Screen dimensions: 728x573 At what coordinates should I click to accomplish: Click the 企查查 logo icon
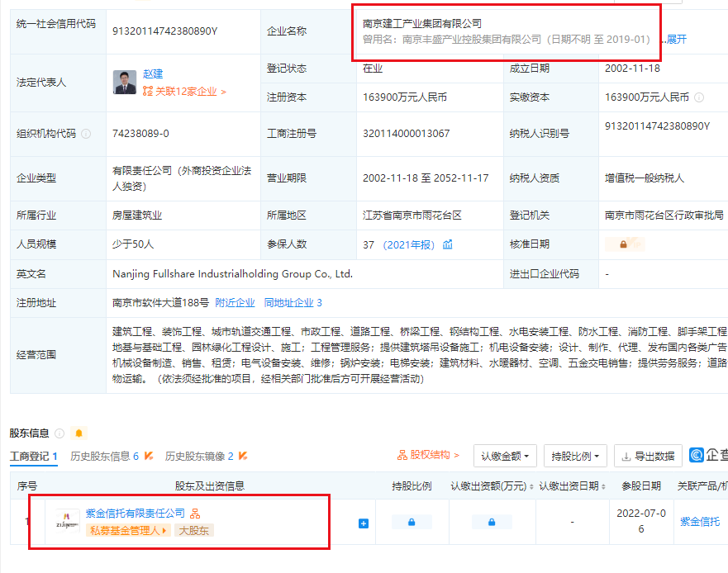pyautogui.click(x=697, y=455)
